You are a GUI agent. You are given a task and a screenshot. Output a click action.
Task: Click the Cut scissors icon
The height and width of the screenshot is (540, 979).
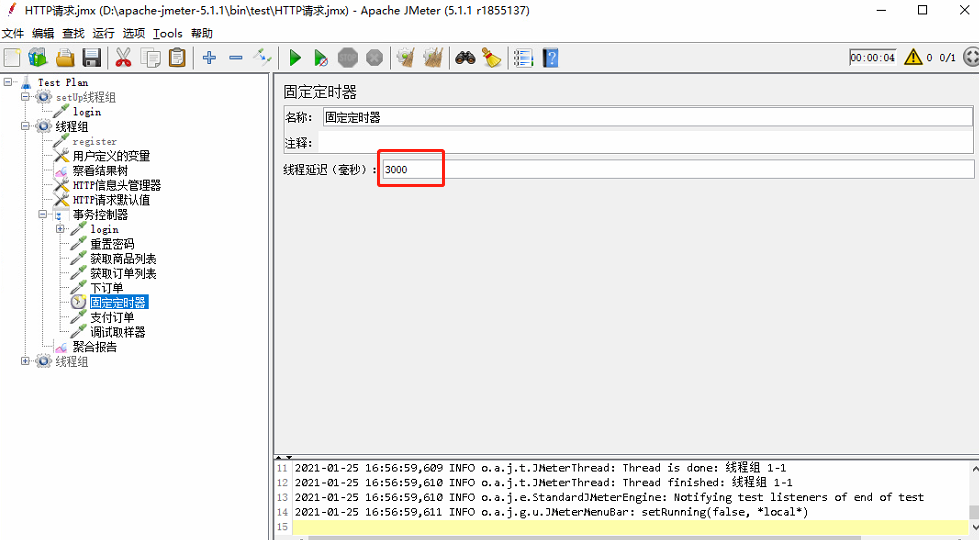coord(123,58)
